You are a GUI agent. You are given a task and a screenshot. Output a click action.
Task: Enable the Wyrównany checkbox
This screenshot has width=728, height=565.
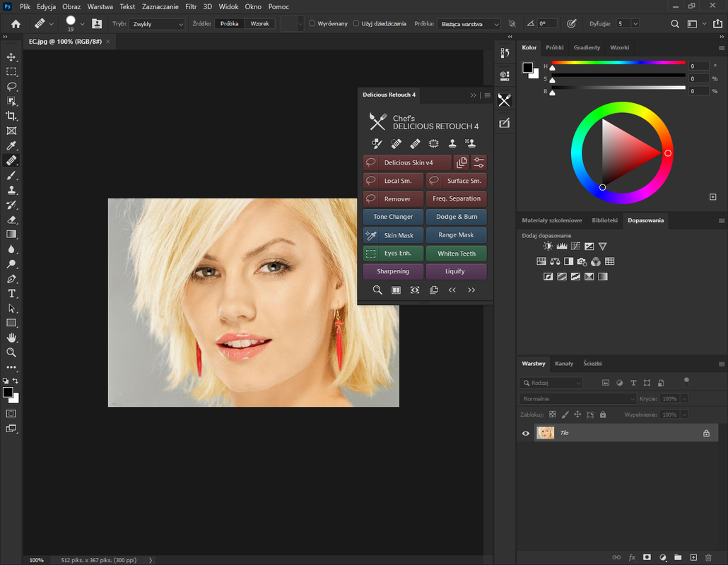pyautogui.click(x=312, y=23)
